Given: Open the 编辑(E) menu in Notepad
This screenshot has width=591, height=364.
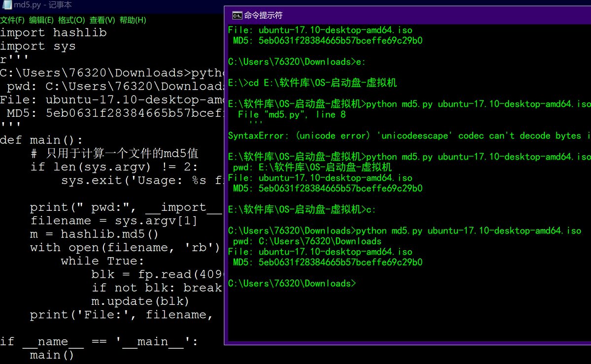Looking at the screenshot, I should (41, 20).
